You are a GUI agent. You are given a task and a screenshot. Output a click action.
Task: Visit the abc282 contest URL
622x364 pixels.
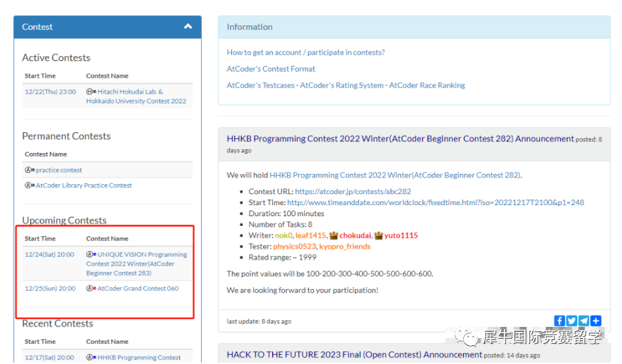pos(353,191)
